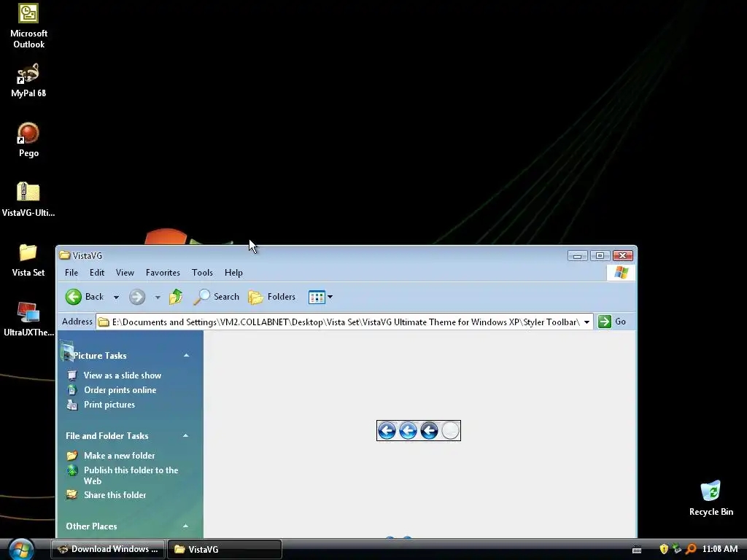
Task: Click the VistaVG taskbar button
Action: click(x=225, y=549)
